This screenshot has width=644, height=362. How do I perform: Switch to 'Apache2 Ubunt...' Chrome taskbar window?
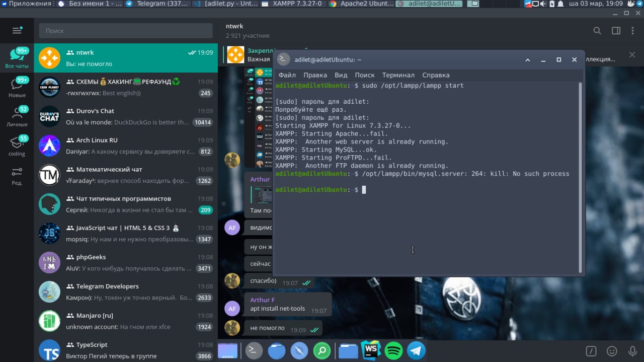pos(361,4)
